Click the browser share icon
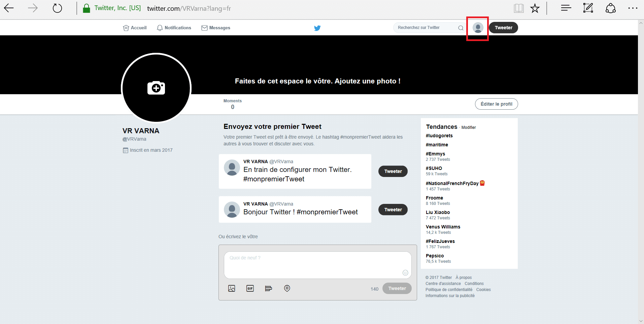644x324 pixels. [610, 8]
